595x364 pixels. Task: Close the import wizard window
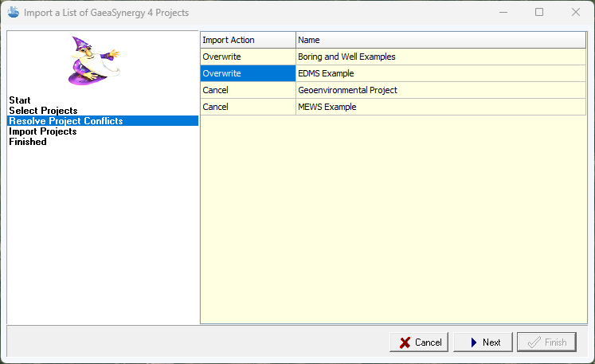pyautogui.click(x=575, y=13)
